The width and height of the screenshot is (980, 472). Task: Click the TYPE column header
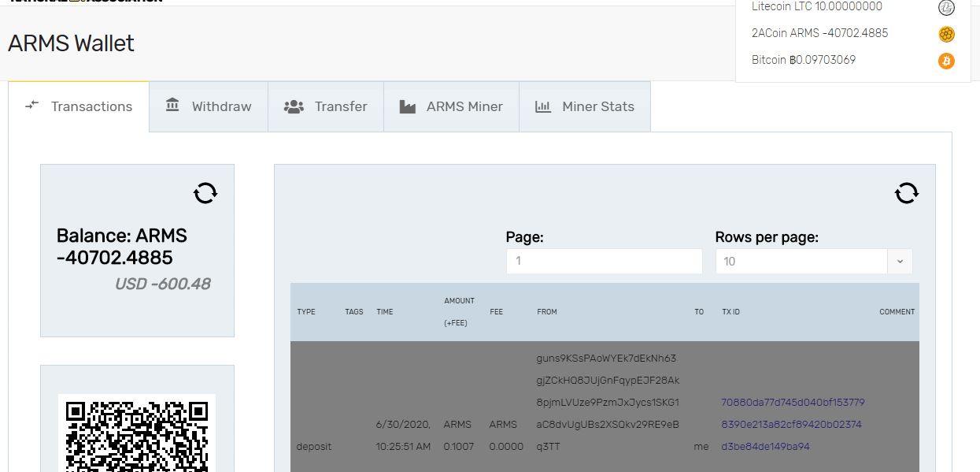(306, 312)
